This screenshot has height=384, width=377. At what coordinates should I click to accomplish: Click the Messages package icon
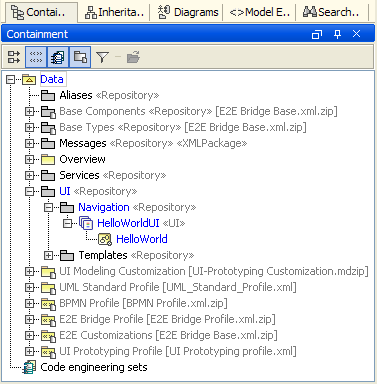click(x=48, y=144)
